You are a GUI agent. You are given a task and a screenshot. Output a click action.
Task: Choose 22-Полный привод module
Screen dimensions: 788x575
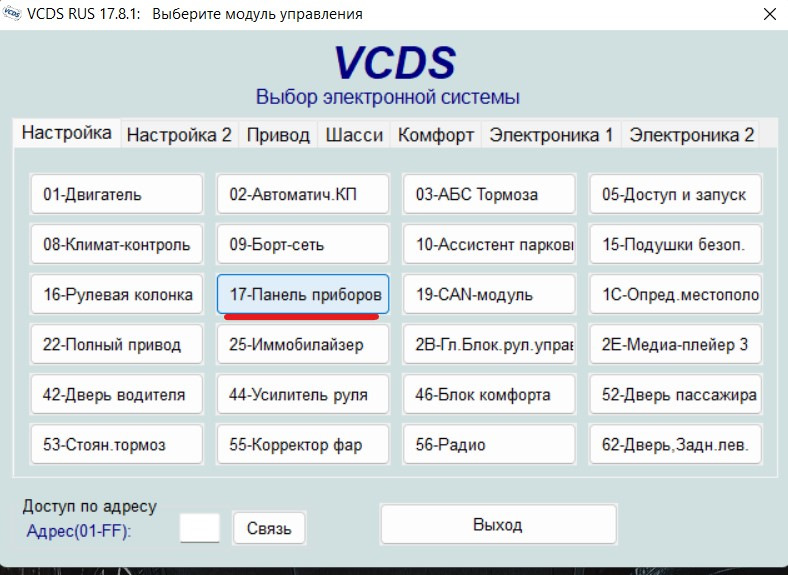coord(117,344)
